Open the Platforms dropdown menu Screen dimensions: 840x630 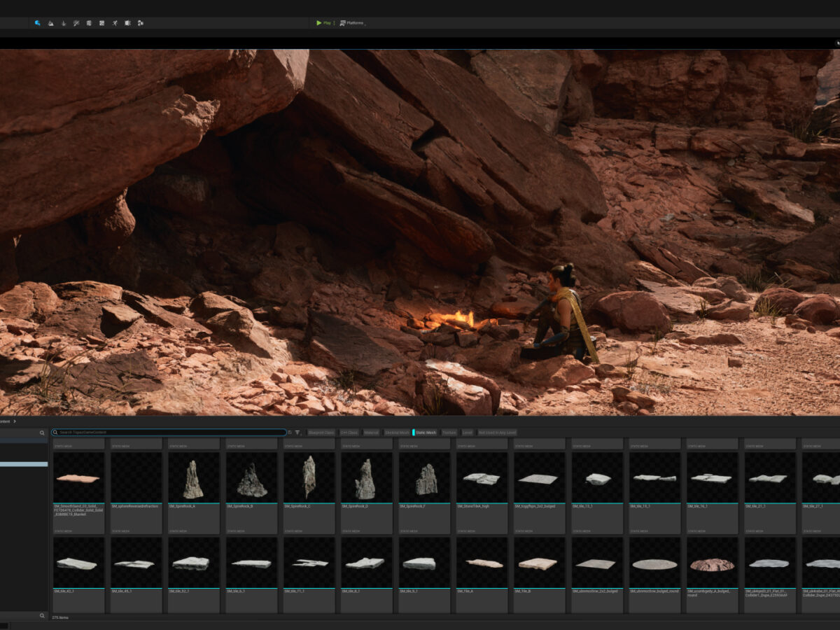coord(352,23)
